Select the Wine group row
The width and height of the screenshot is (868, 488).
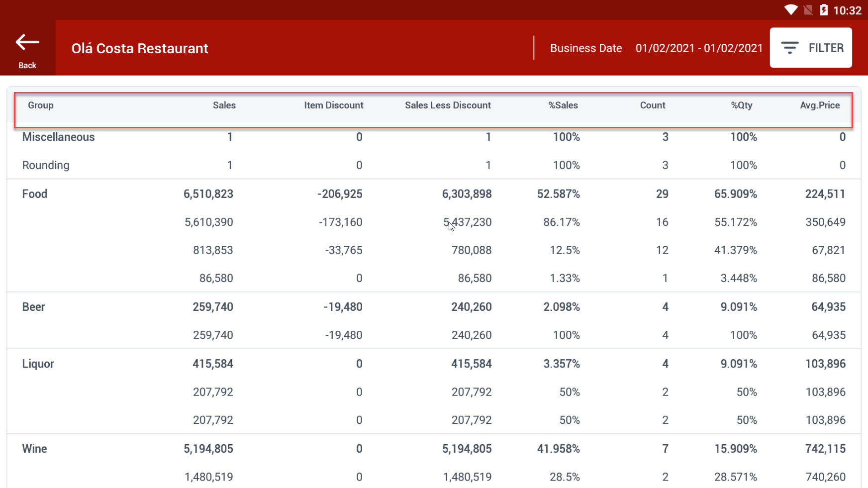35,449
